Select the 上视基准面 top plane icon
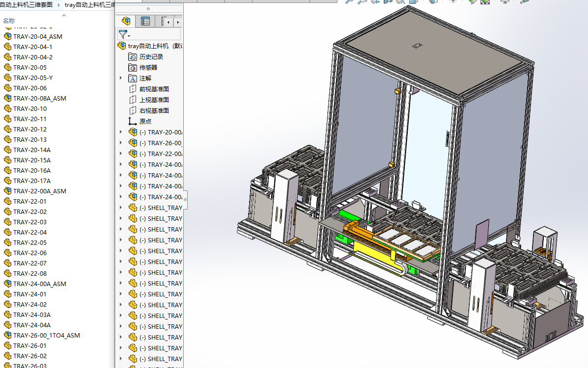The width and height of the screenshot is (588, 368). [x=133, y=100]
